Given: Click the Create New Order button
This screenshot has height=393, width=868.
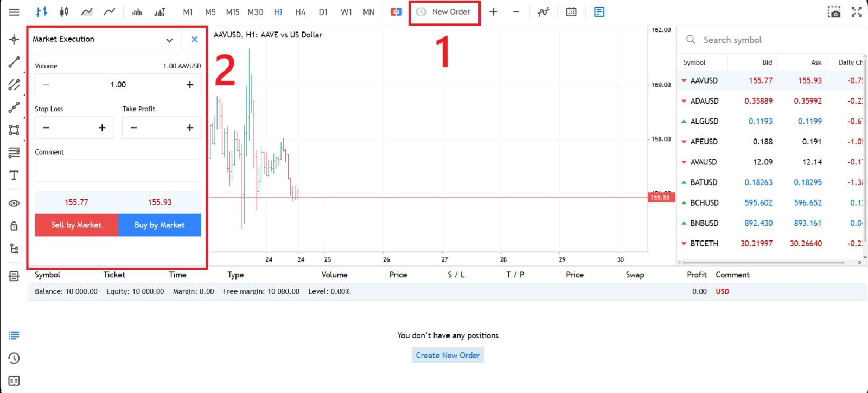Looking at the screenshot, I should 447,355.
